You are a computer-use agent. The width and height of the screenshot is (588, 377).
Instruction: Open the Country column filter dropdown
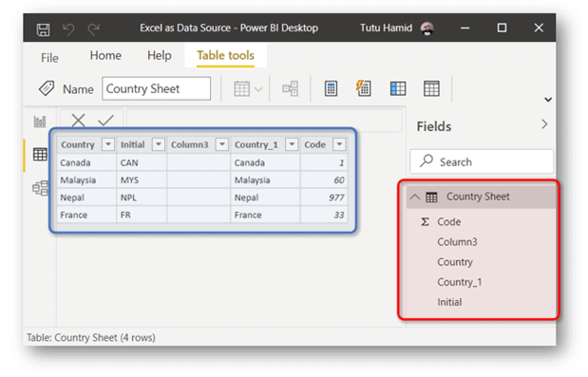point(108,144)
